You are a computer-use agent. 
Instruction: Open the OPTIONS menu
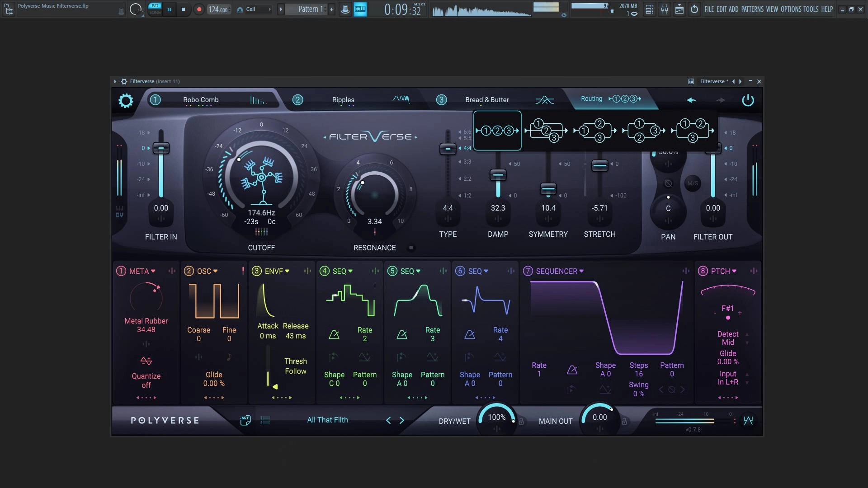791,9
